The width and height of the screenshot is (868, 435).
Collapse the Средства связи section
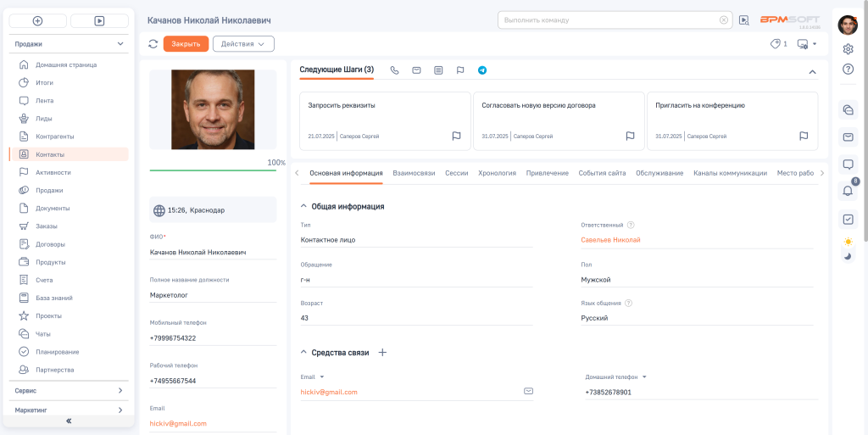coord(303,353)
